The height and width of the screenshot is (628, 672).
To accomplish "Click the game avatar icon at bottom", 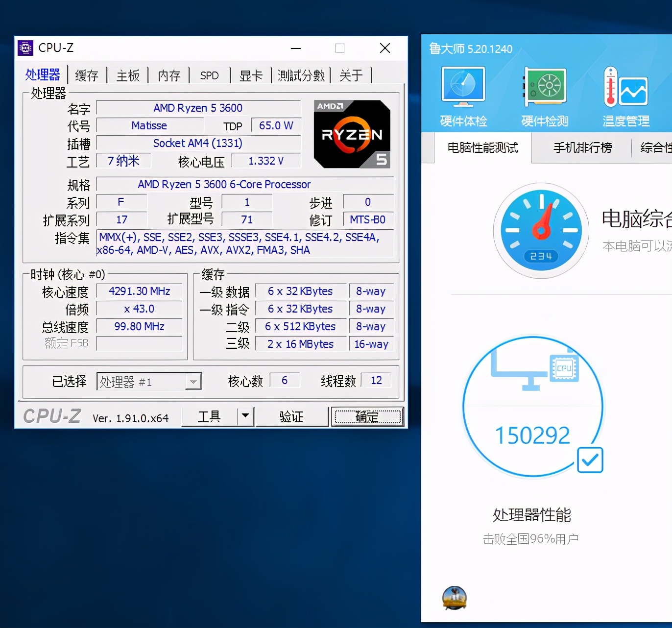I will point(454,598).
